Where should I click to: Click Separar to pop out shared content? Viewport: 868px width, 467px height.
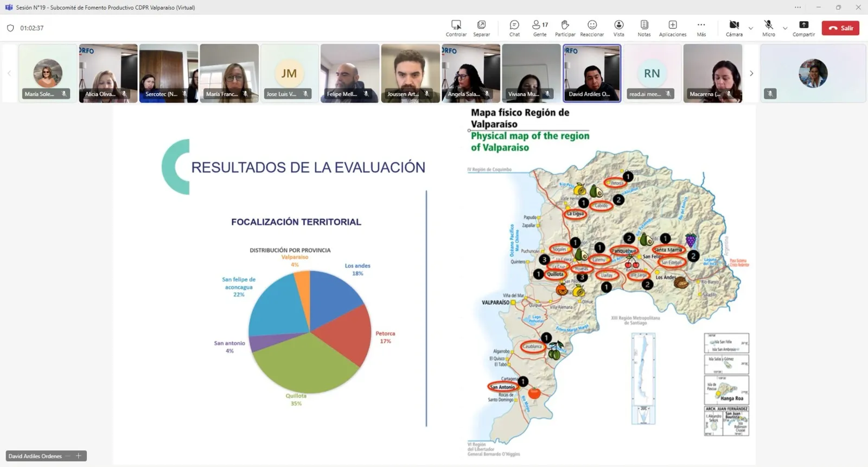[481, 28]
